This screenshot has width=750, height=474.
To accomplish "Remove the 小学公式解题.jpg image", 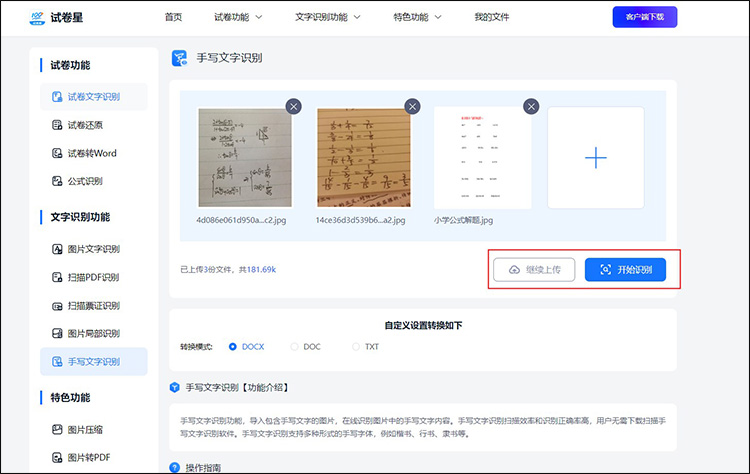I will (x=531, y=106).
